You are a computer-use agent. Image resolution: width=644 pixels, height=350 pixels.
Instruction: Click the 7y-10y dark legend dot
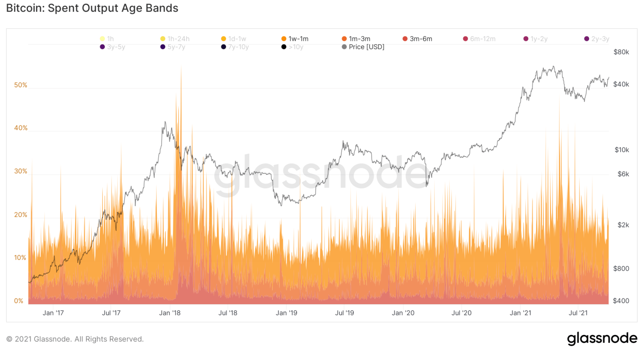(224, 47)
